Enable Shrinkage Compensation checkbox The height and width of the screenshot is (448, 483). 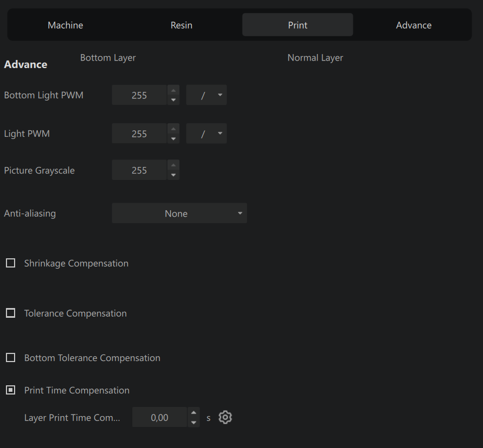(x=10, y=263)
